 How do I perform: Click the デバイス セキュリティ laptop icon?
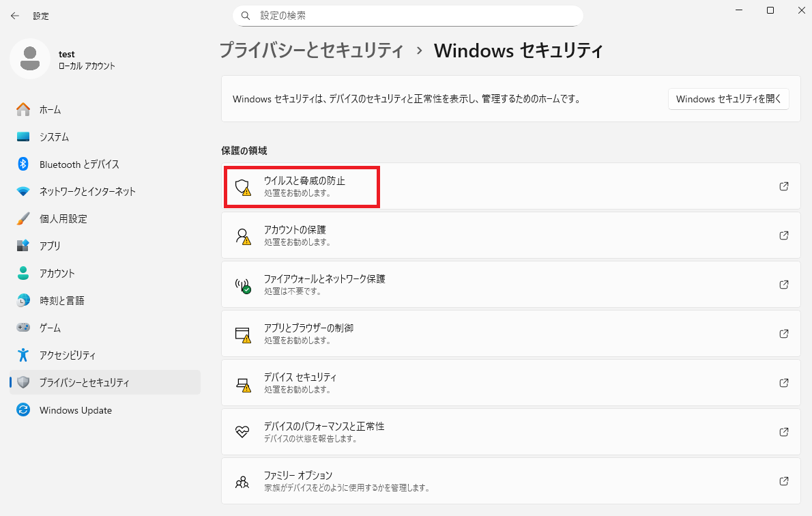click(x=243, y=384)
